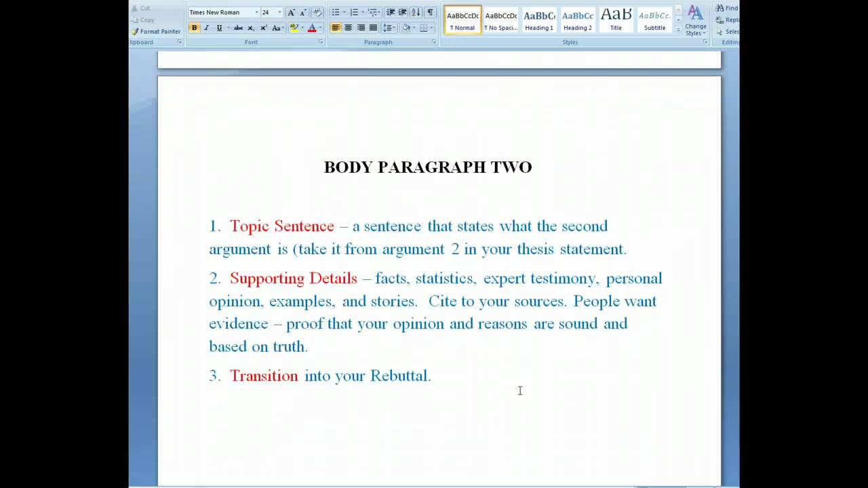Open the Clipboard dialog launcher

click(180, 42)
